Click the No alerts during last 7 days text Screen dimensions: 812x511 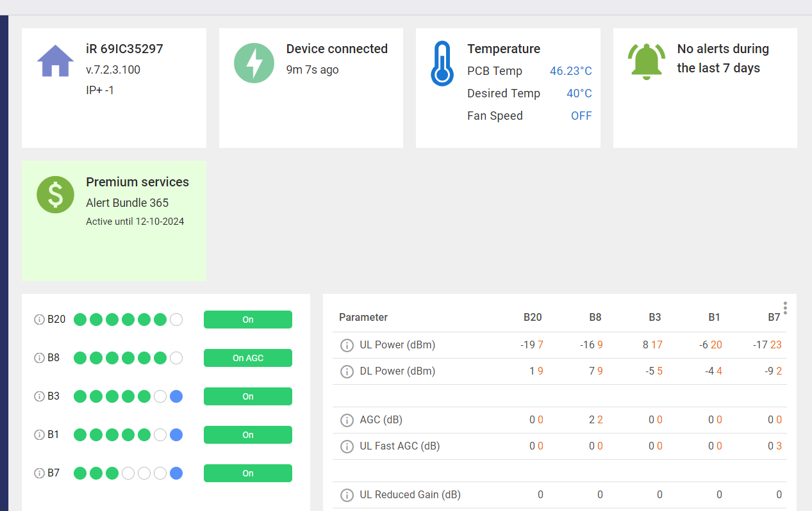(x=723, y=58)
